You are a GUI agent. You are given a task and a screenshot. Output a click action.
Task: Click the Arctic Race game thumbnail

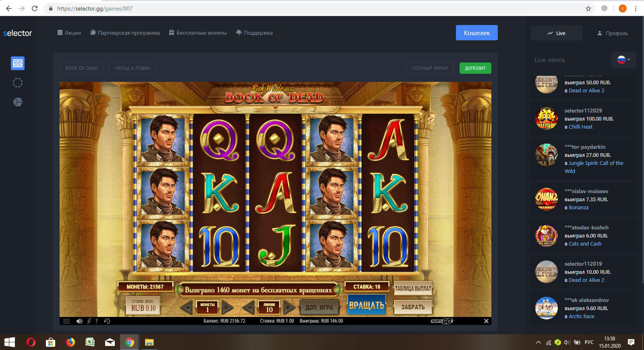click(x=547, y=308)
